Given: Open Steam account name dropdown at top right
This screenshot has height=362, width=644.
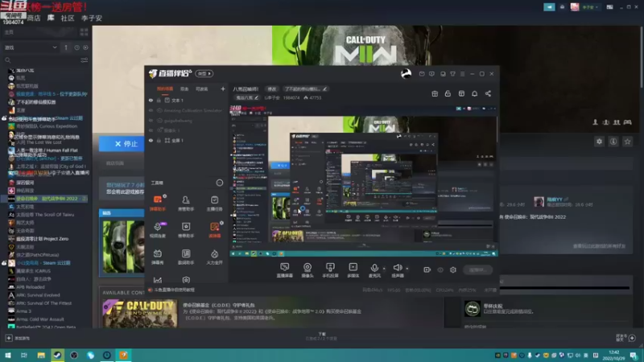Looking at the screenshot, I should 590,7.
